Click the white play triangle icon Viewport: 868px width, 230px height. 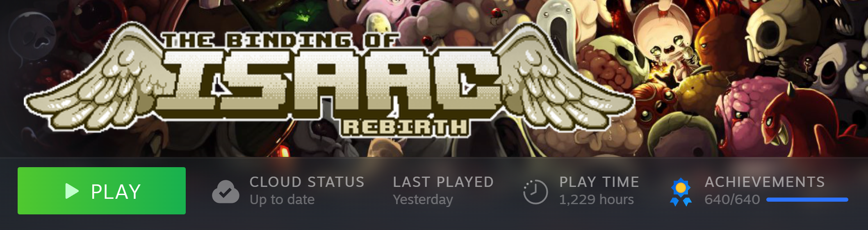coord(72,191)
